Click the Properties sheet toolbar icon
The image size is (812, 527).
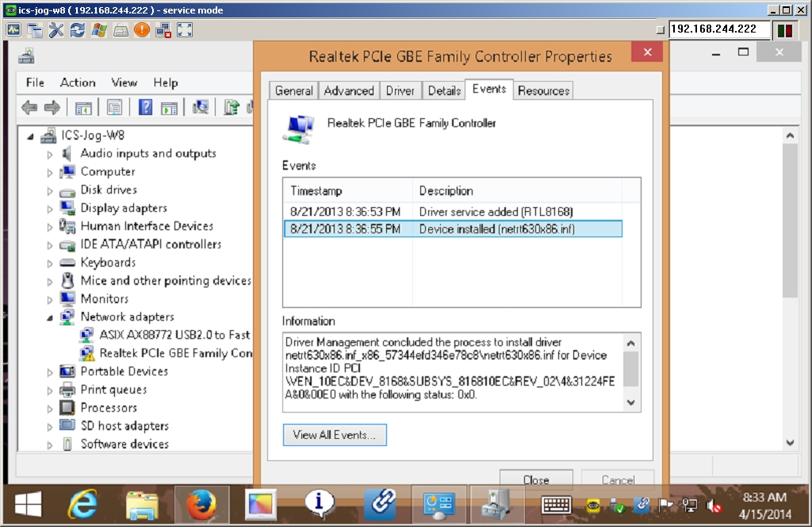click(114, 108)
